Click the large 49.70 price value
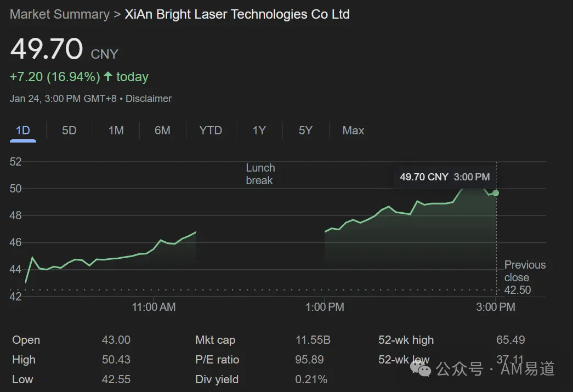Viewport: 573px width, 392px height. point(47,49)
